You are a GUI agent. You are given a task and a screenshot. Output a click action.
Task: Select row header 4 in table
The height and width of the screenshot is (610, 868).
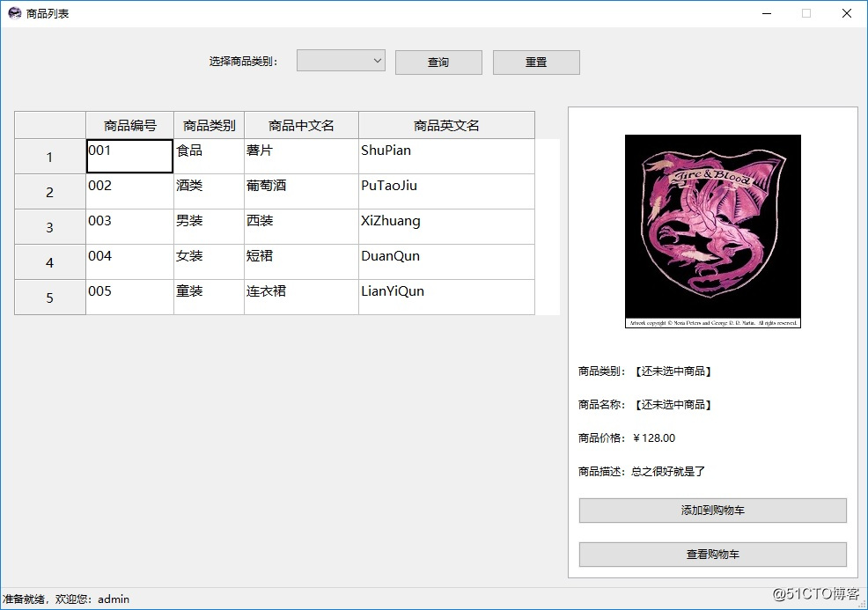coord(50,261)
